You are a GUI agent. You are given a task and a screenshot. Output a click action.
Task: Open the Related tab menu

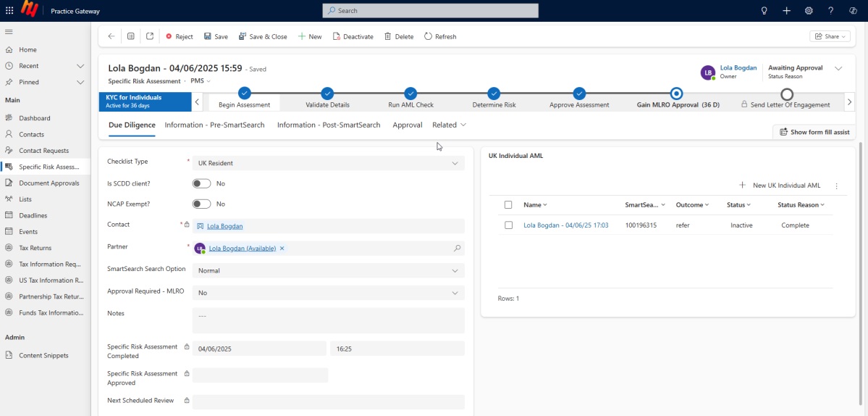click(x=449, y=125)
